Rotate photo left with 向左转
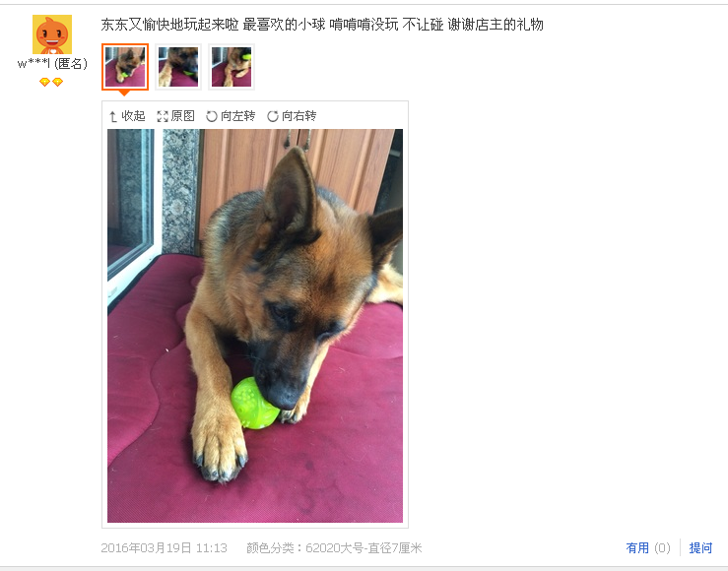Viewport: 728px width, 571px height. coord(237,116)
